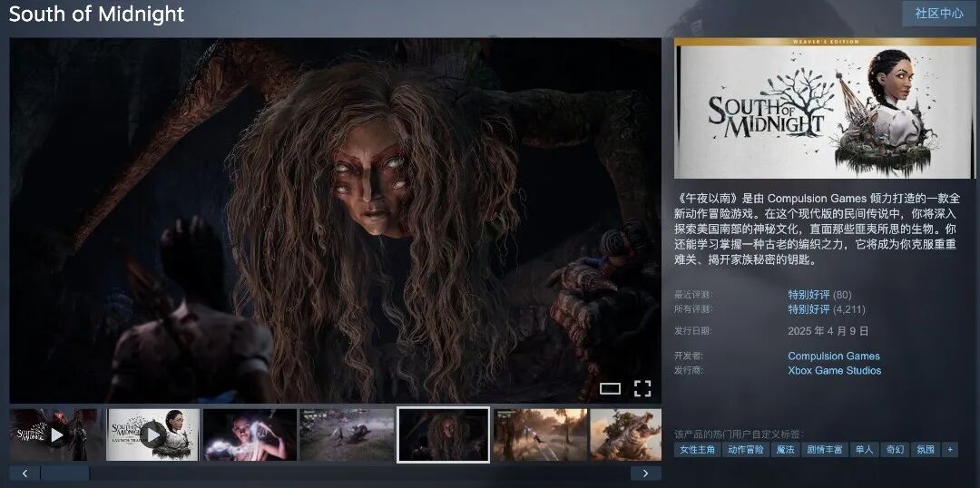Select the thumbnail of girl with glowing hands

pyautogui.click(x=250, y=434)
